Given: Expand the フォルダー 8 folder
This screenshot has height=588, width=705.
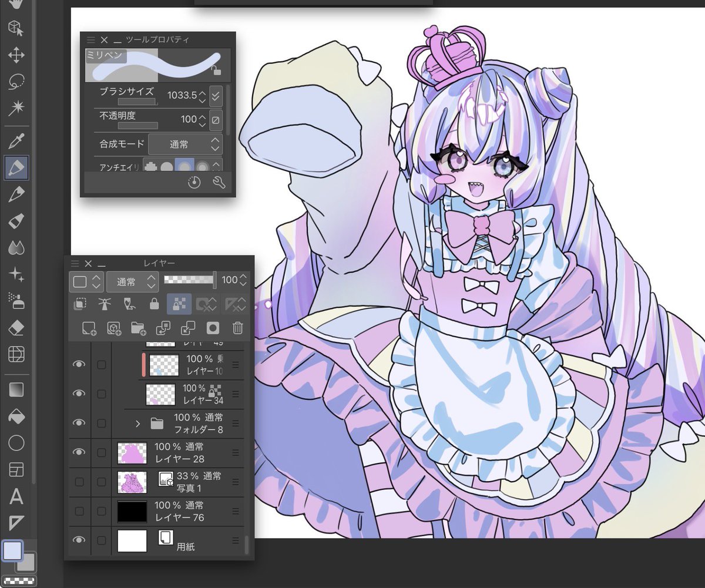Looking at the screenshot, I should [x=138, y=423].
